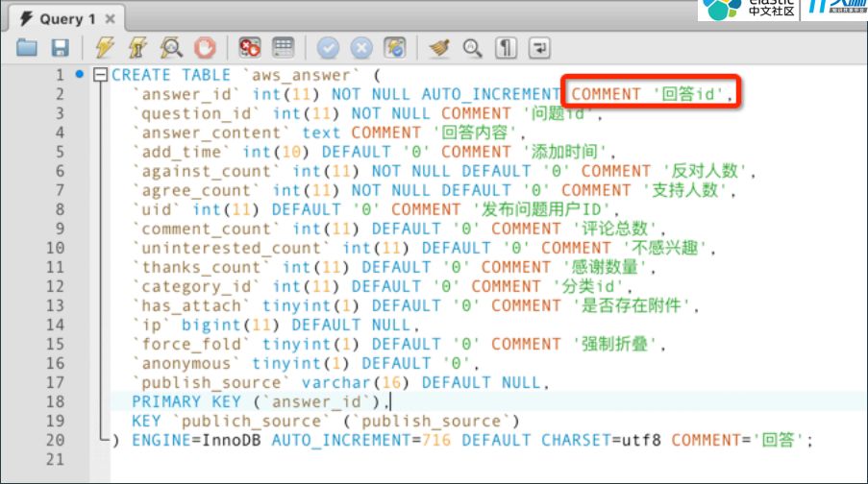Click 'publich_source' key name on line 19
The width and height of the screenshot is (868, 484).
click(251, 422)
